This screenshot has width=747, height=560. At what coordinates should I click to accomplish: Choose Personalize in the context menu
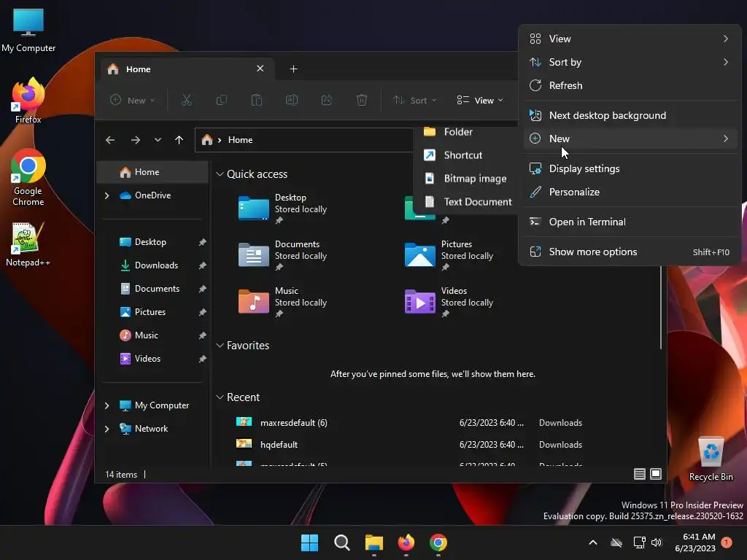click(630, 192)
